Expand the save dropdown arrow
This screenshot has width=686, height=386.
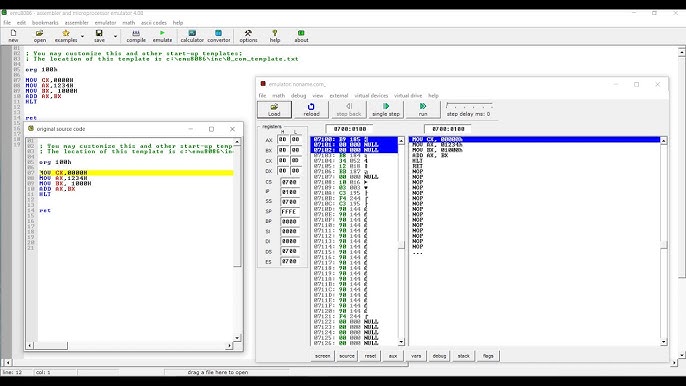tap(116, 36)
